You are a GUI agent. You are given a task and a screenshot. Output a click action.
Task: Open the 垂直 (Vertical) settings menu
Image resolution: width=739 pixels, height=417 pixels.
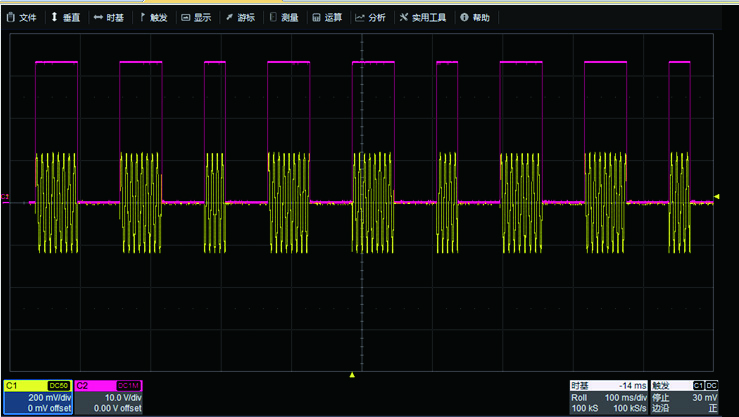point(65,17)
